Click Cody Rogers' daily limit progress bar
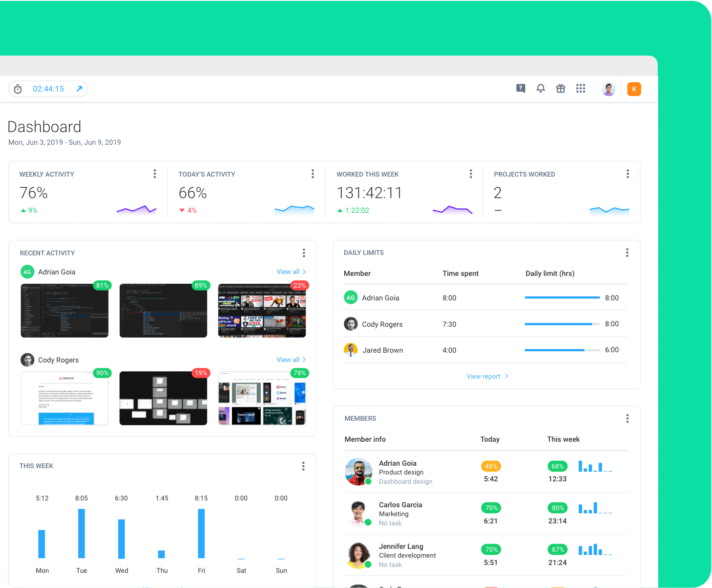This screenshot has width=712, height=588. coord(562,324)
